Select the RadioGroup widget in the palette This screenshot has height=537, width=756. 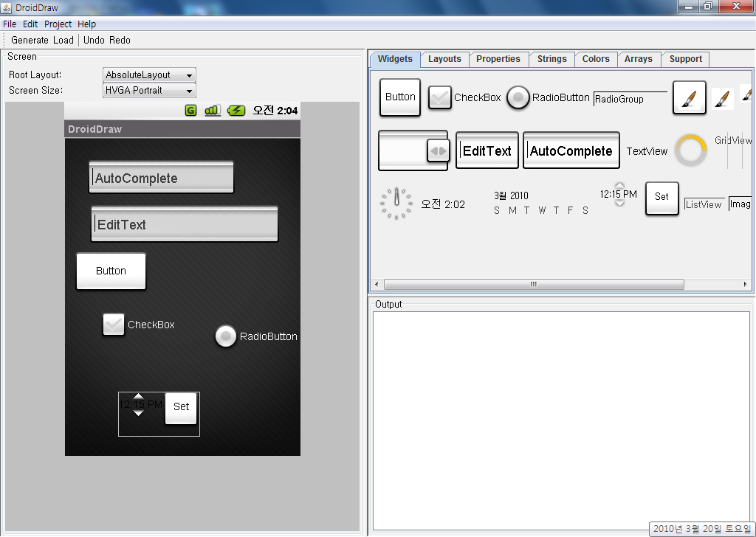click(630, 99)
